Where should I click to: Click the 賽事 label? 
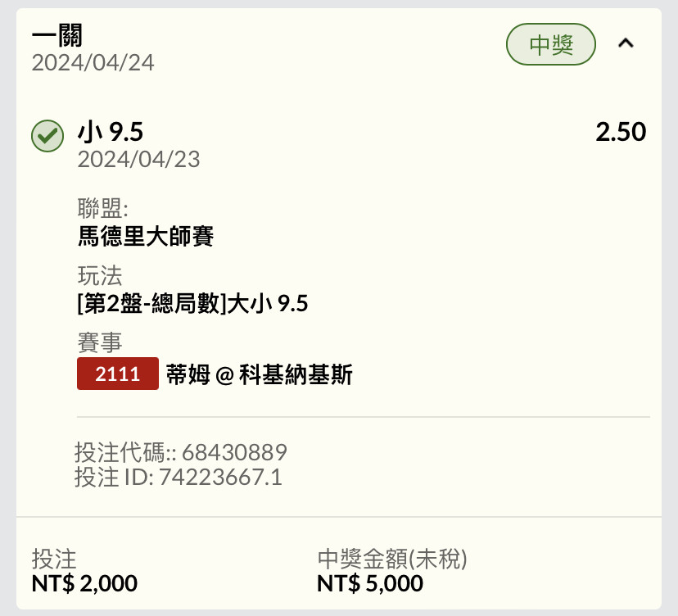[99, 342]
